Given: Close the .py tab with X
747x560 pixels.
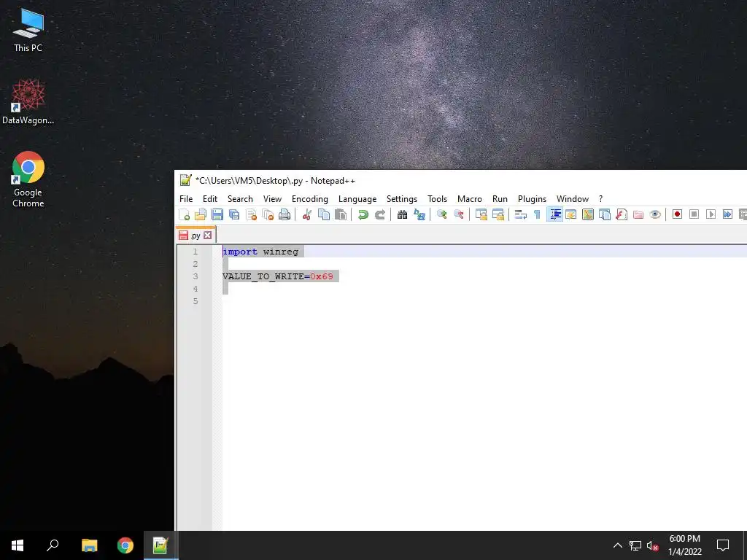Looking at the screenshot, I should point(208,236).
